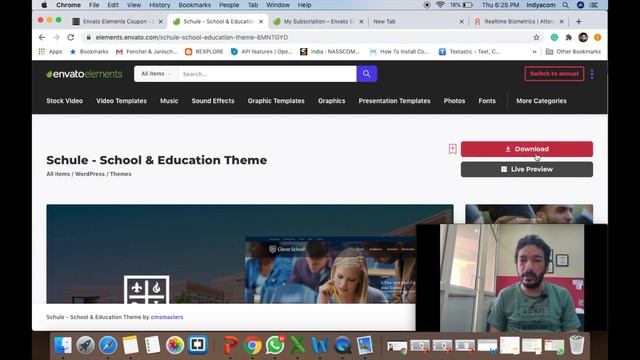The image size is (640, 360).
Task: Open the Trash in the dock
Action: tap(576, 345)
